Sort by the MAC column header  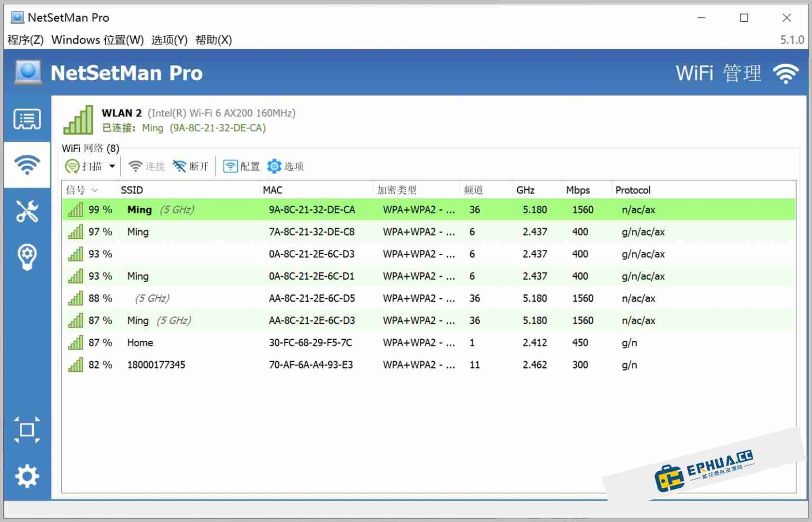tap(316, 190)
